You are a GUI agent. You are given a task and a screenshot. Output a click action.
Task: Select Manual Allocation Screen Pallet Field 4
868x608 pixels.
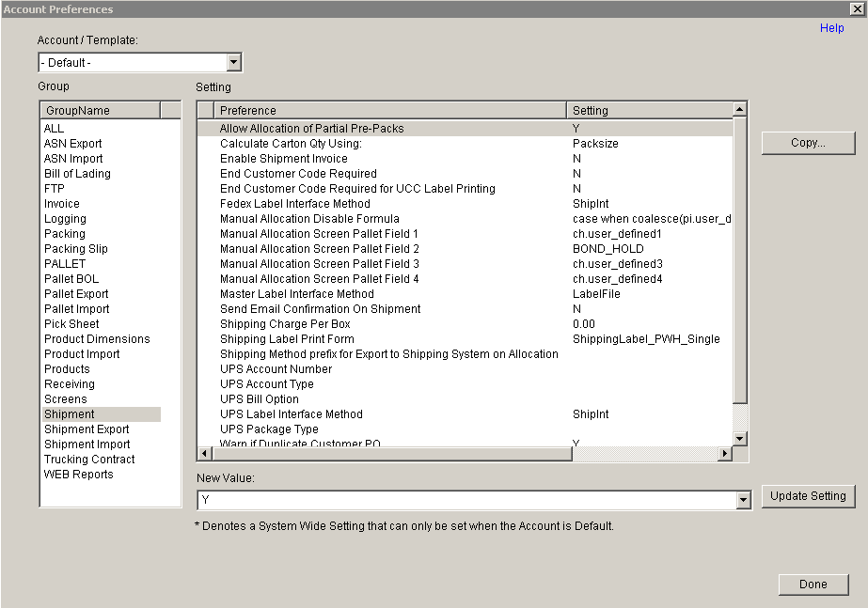pos(465,279)
